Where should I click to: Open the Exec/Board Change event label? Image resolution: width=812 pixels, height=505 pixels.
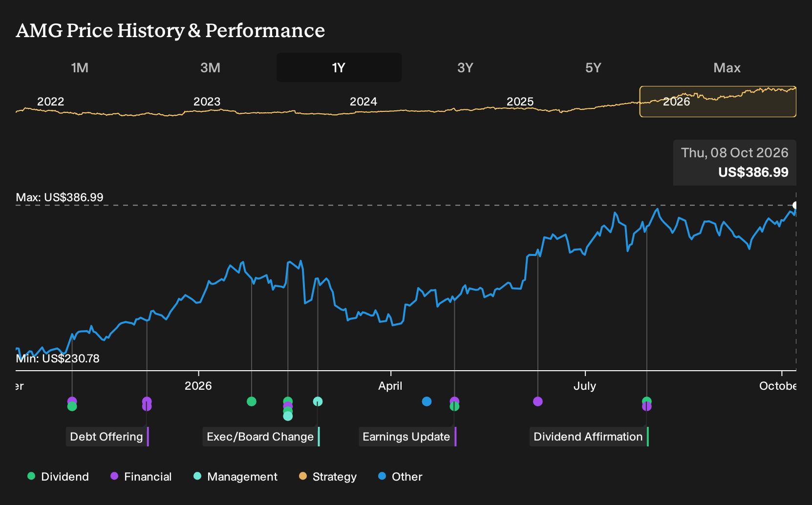coord(261,437)
